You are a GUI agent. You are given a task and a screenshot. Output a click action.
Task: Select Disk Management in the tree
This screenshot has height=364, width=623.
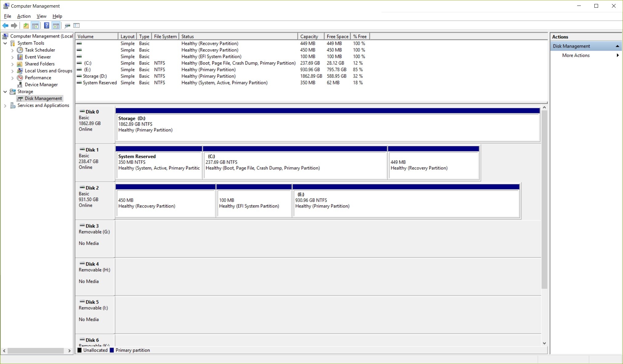[x=43, y=98]
